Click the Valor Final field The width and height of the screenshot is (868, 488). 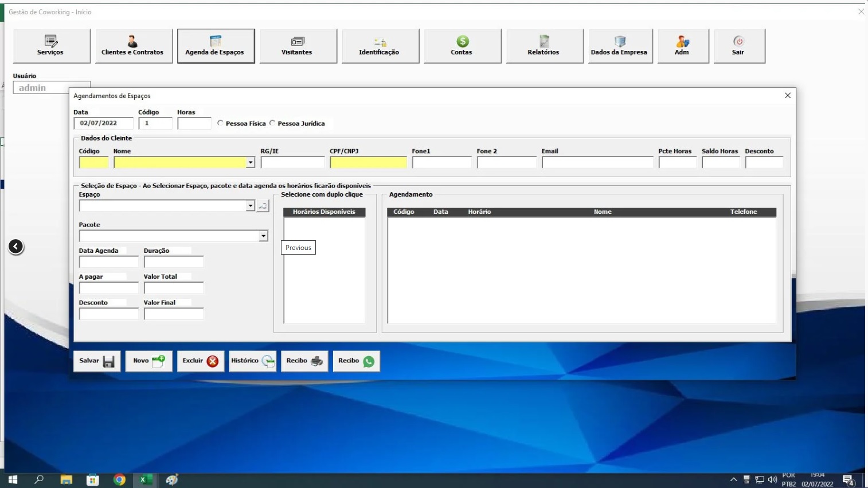174,314
